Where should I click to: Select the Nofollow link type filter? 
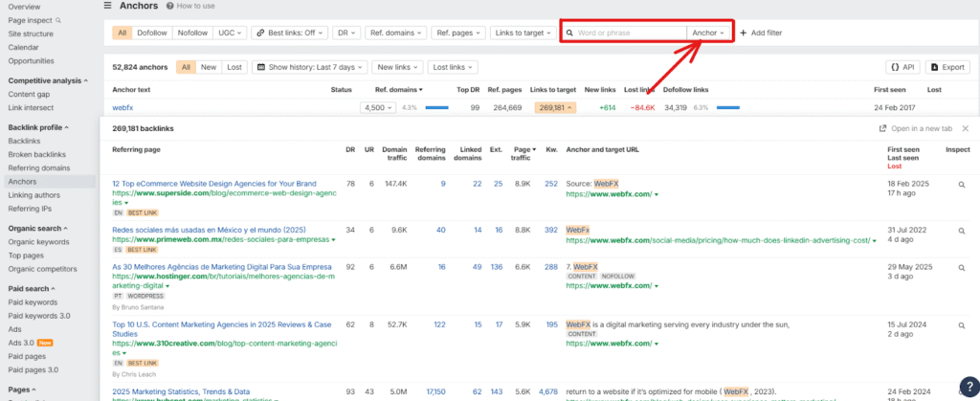pyautogui.click(x=192, y=33)
